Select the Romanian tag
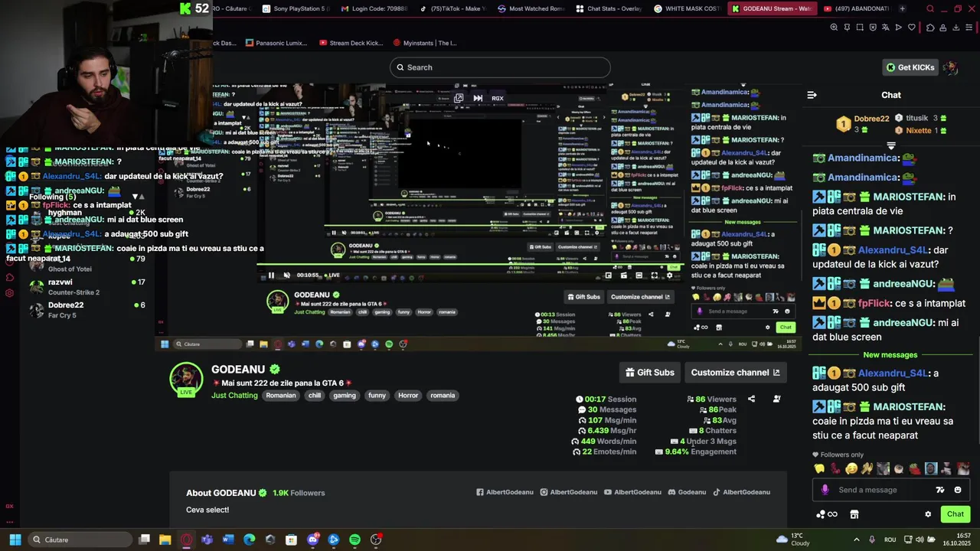Image resolution: width=980 pixels, height=551 pixels. [281, 396]
